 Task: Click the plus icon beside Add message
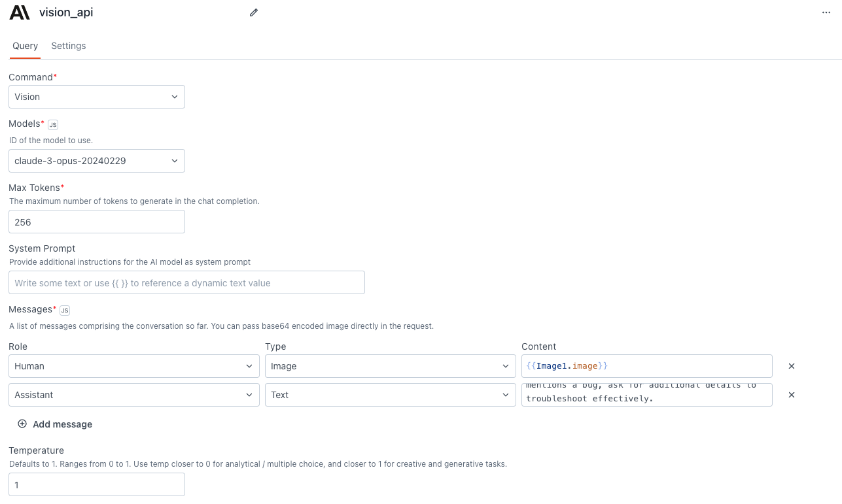click(x=22, y=424)
